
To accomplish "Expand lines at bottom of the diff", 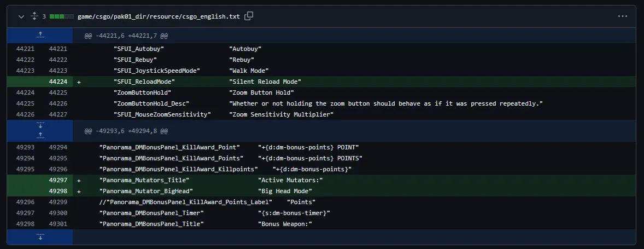I will 40,237.
